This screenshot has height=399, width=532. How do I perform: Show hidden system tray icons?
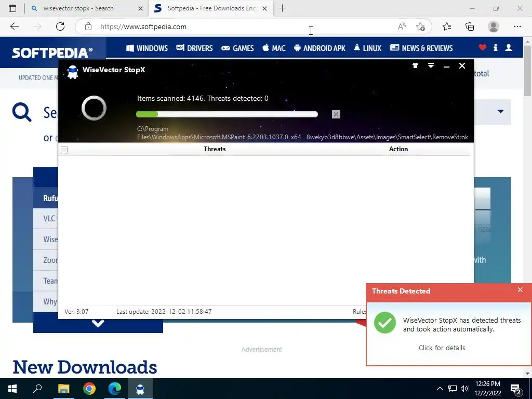tap(440, 389)
